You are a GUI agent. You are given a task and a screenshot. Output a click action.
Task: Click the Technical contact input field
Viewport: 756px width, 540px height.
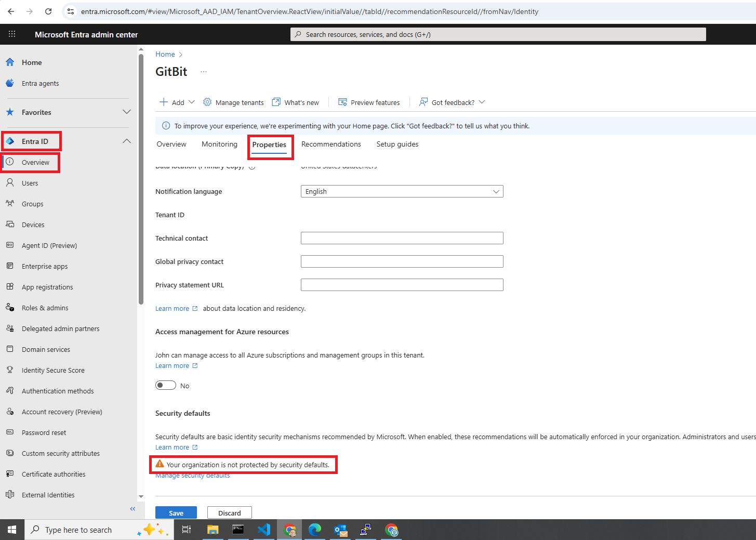tap(401, 238)
